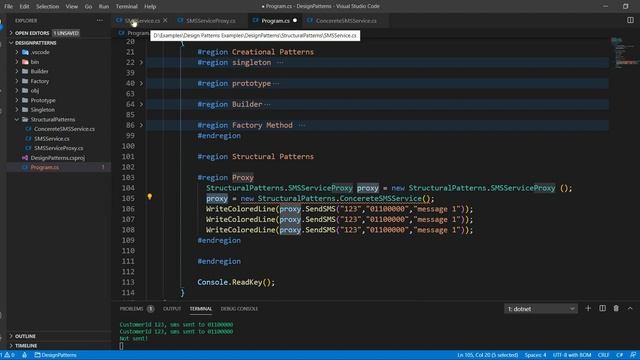640x360 pixels.
Task: Maximize the panel with the chevron up
Action: pos(630,308)
